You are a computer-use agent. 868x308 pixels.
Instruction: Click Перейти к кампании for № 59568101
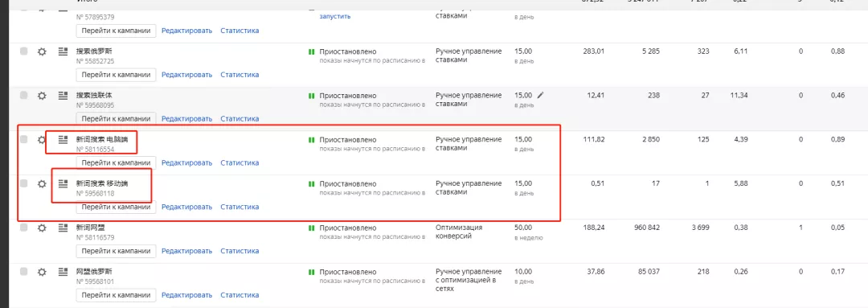coord(117,294)
